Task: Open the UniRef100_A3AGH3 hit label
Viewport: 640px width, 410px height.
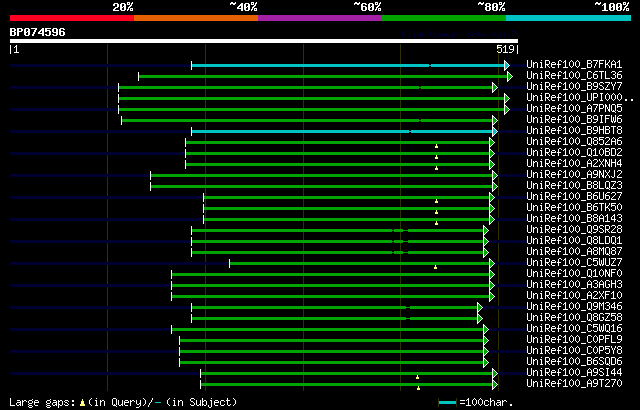Action: 574,285
